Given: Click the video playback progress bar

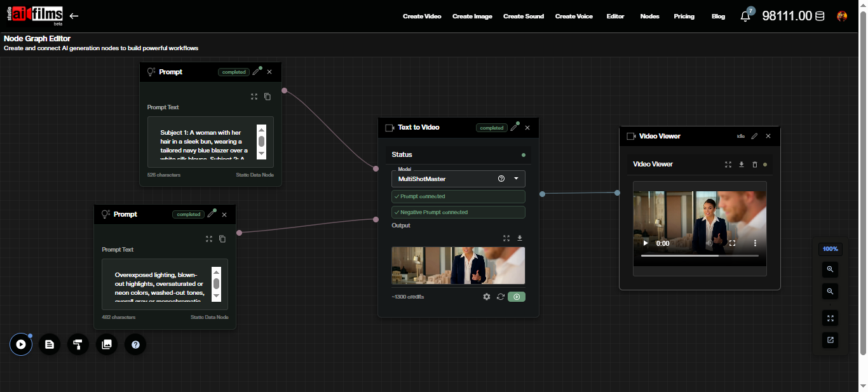Looking at the screenshot, I should (700, 255).
